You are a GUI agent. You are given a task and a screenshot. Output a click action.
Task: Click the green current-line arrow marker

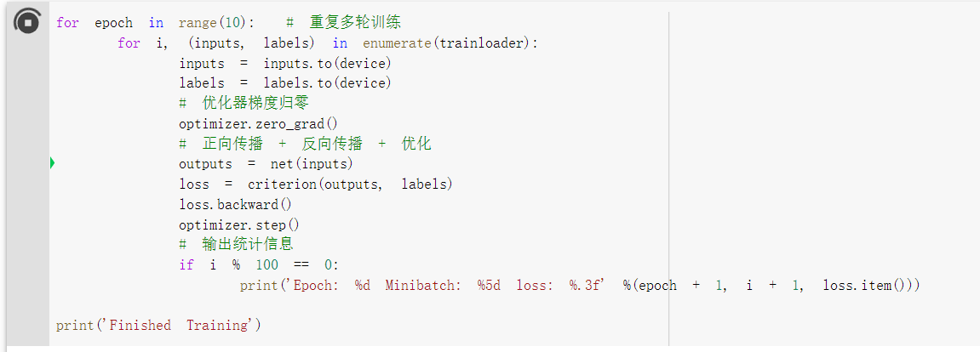point(52,163)
